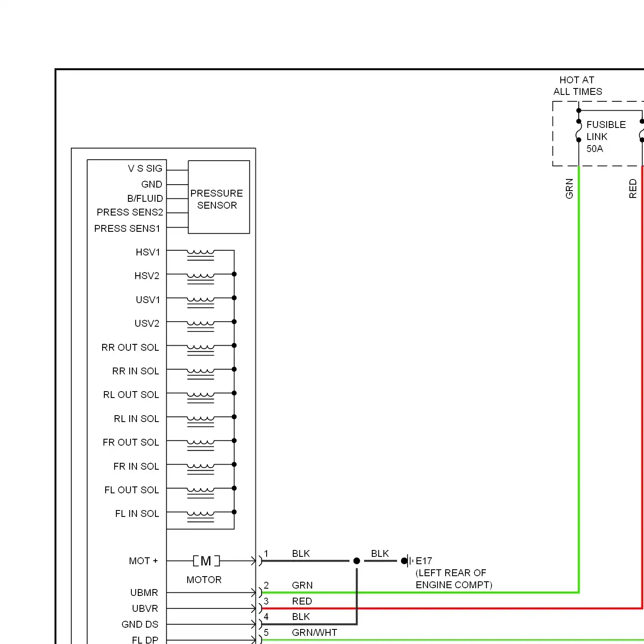Click the FR IN SOL label

point(136,466)
